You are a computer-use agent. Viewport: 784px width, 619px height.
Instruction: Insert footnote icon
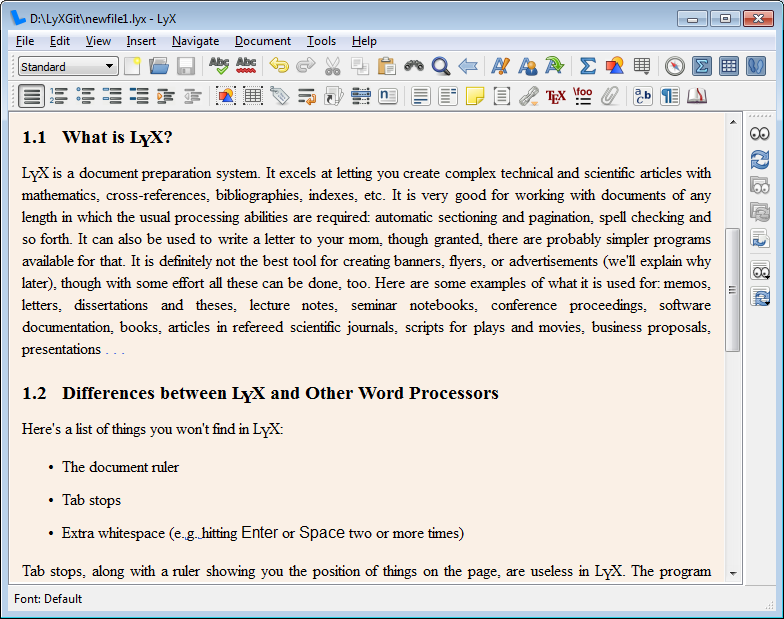[420, 96]
